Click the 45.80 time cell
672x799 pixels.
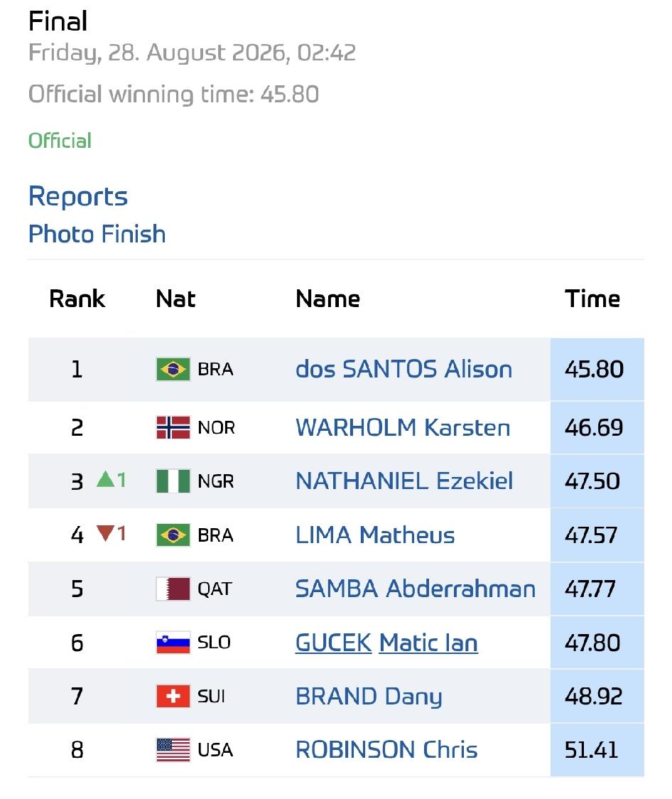[x=597, y=369]
